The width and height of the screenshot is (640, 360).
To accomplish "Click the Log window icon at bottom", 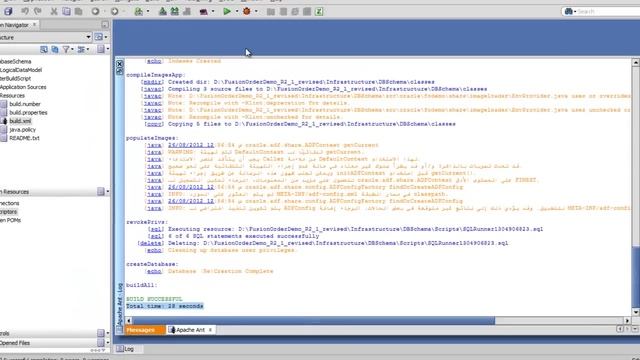I will [x=120, y=349].
